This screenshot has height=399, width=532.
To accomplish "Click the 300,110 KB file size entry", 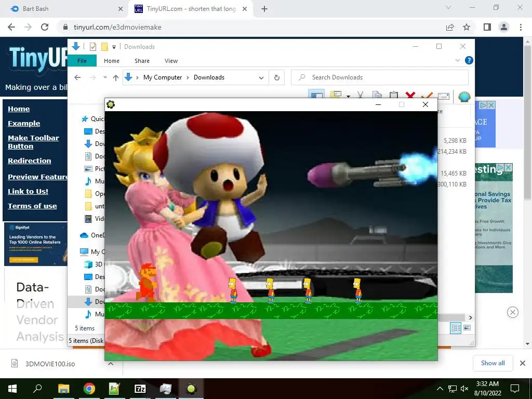I will coord(452,184).
